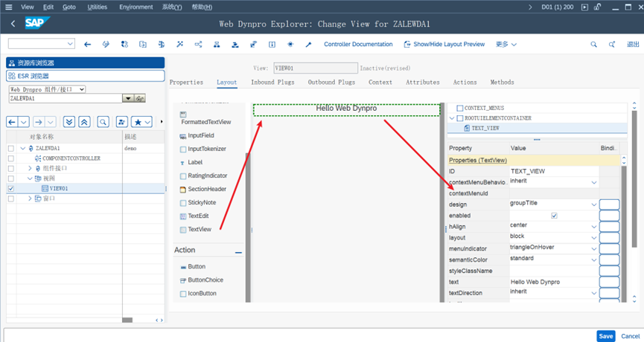
Task: Click the command field in main toolbar
Action: pos(42,43)
